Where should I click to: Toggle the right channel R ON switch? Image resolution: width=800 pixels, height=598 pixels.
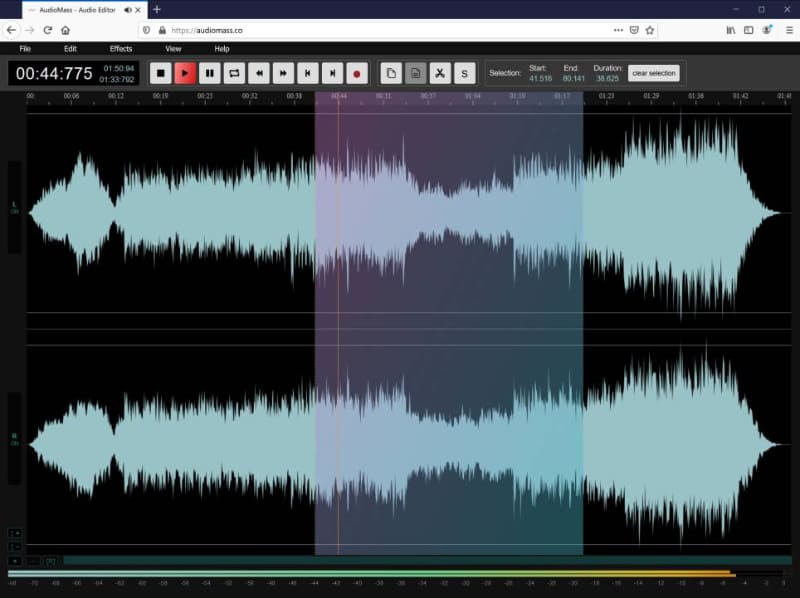[x=14, y=439]
